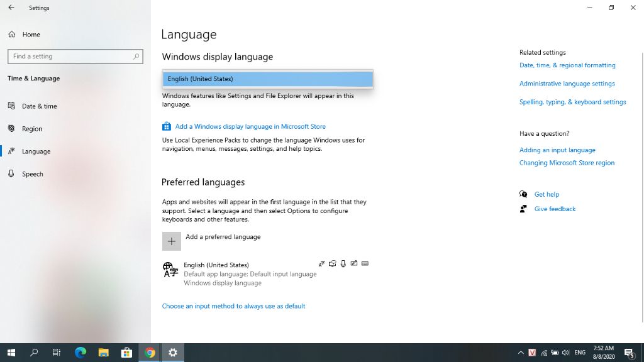Open Changing Microsoft Store region help

coord(567,163)
